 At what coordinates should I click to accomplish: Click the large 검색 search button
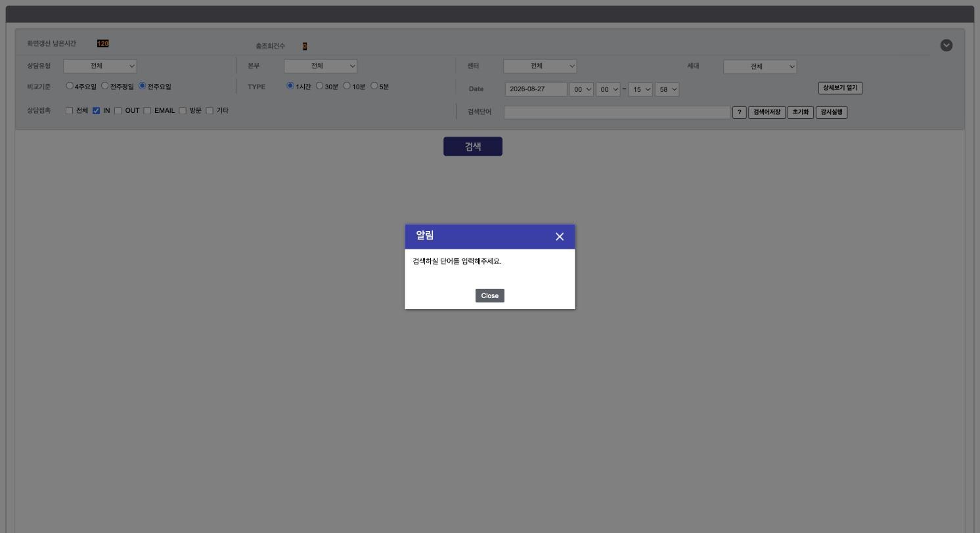[x=473, y=146]
